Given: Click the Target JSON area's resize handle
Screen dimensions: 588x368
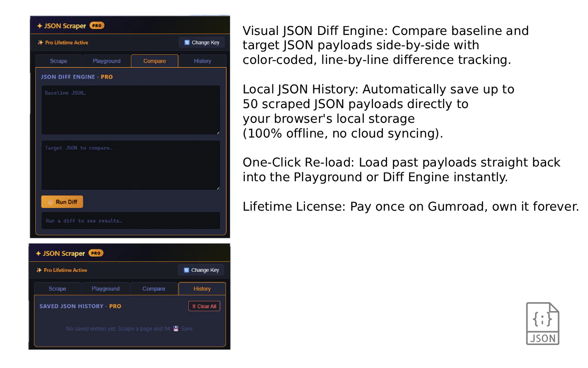Looking at the screenshot, I should 218,188.
